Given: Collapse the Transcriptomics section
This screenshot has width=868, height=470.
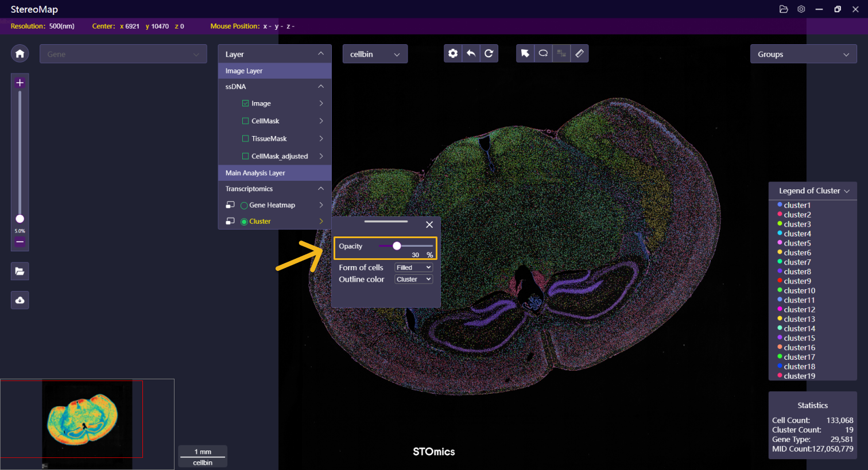Looking at the screenshot, I should click(320, 189).
